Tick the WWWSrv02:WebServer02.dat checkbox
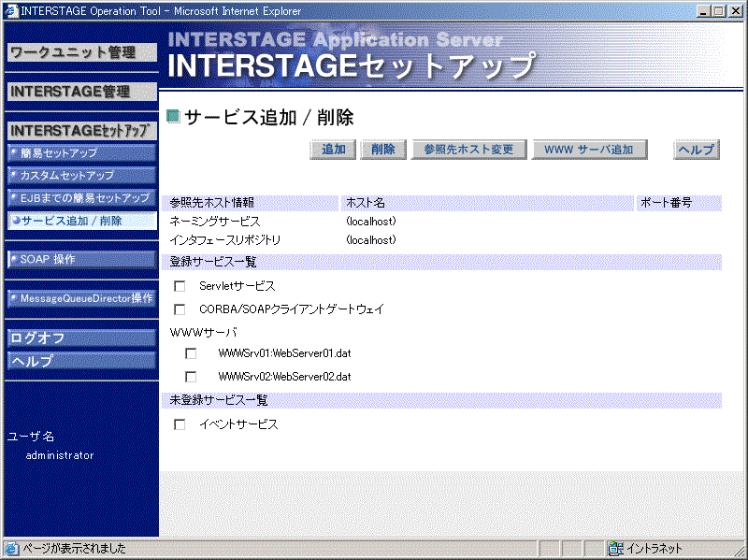Screen dimensions: 748x560 191,377
